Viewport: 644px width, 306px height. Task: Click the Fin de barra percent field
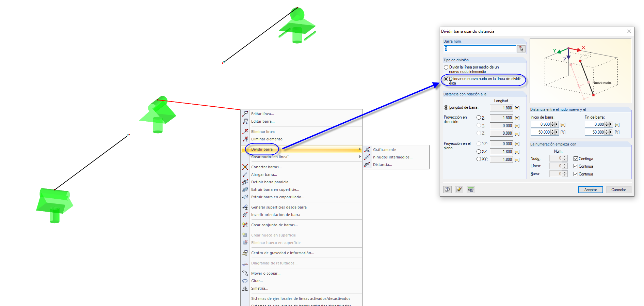[x=595, y=132]
